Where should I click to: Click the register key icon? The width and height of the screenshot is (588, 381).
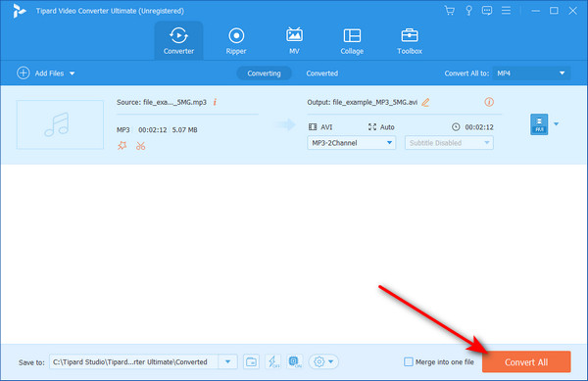pyautogui.click(x=468, y=11)
